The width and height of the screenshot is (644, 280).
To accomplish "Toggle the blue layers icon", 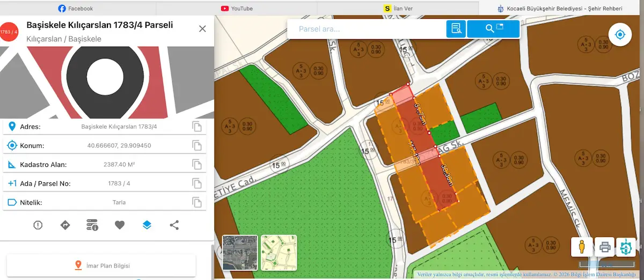I will coord(147,225).
